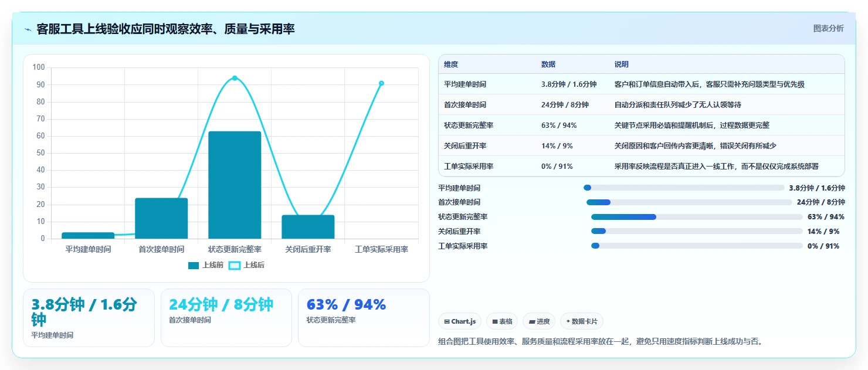Click the description starting 关闭原因和客户回传
Viewport: 868px width, 370px height.
click(x=696, y=146)
